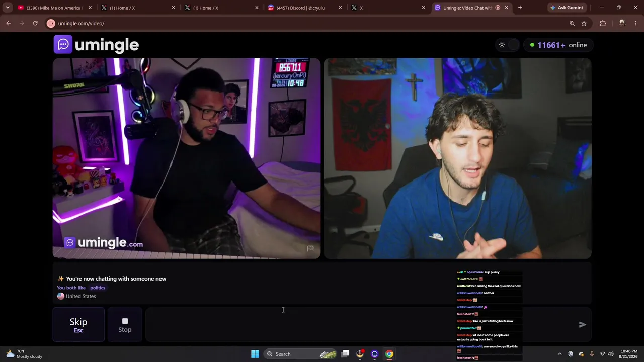Open the Chrome profile avatar menu
This screenshot has width=644, height=362.
click(x=622, y=23)
